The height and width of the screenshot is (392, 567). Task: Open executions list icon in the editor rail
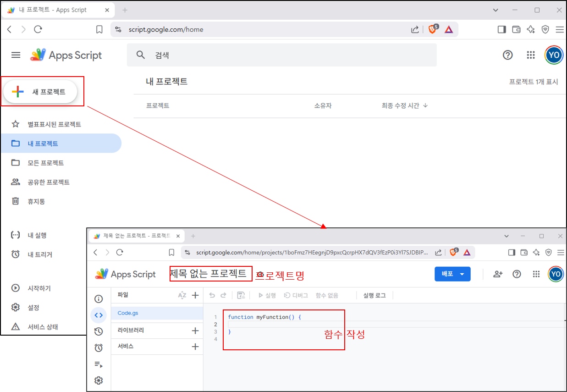coord(99,364)
